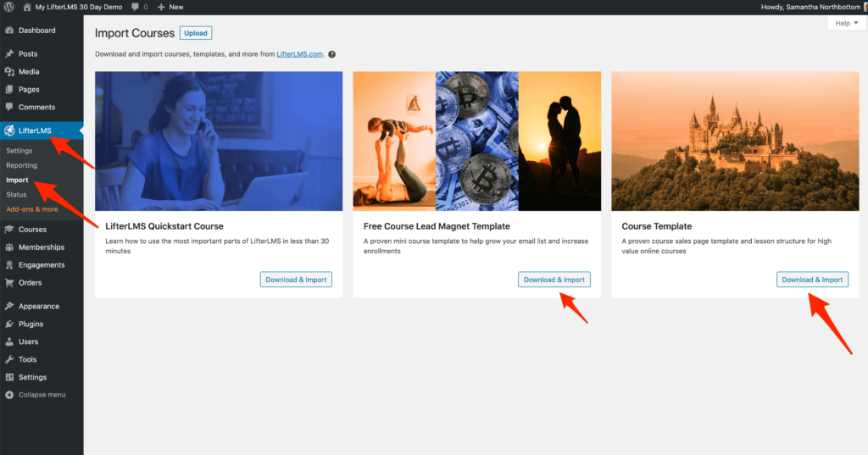This screenshot has height=455, width=868.
Task: Download & Import the Course Template
Action: point(812,280)
